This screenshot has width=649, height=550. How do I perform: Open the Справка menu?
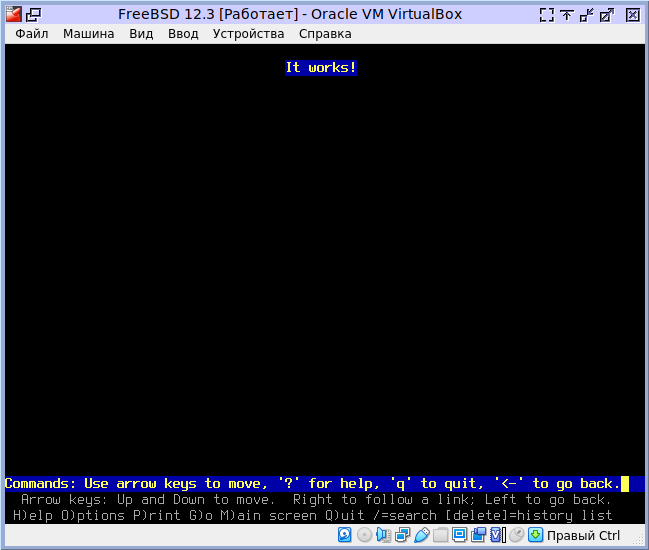coord(325,34)
